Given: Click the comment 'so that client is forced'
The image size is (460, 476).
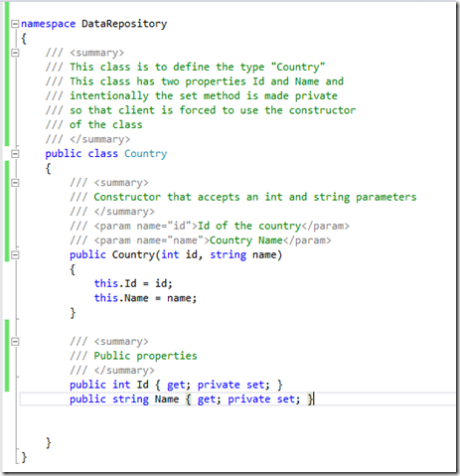Looking at the screenshot, I should [142, 110].
